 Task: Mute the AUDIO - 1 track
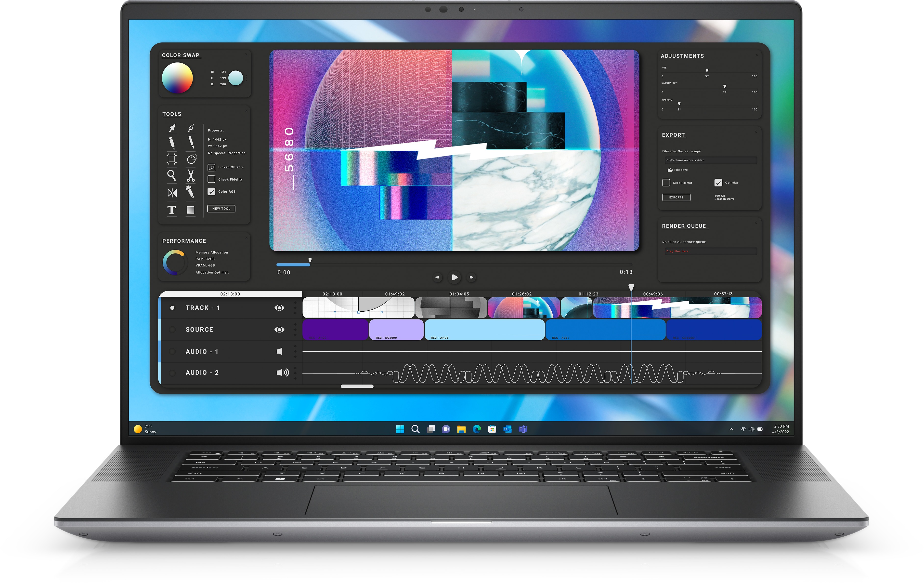point(280,352)
